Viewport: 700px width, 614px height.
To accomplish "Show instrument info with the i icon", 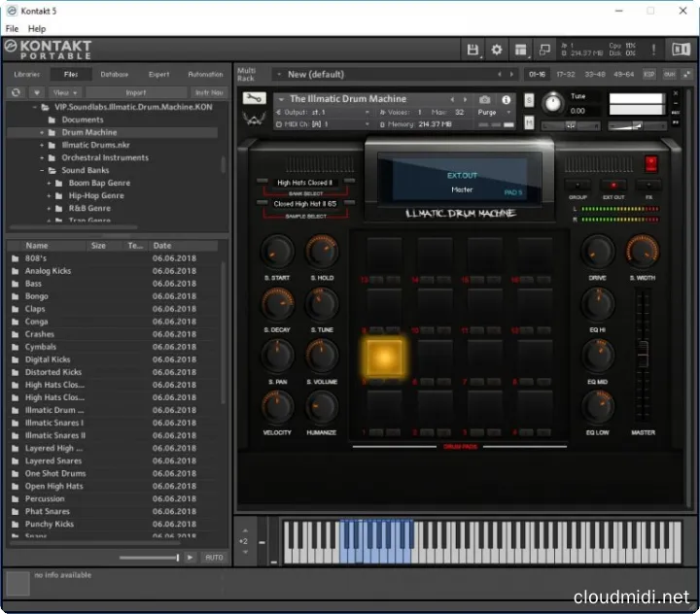I will point(506,99).
